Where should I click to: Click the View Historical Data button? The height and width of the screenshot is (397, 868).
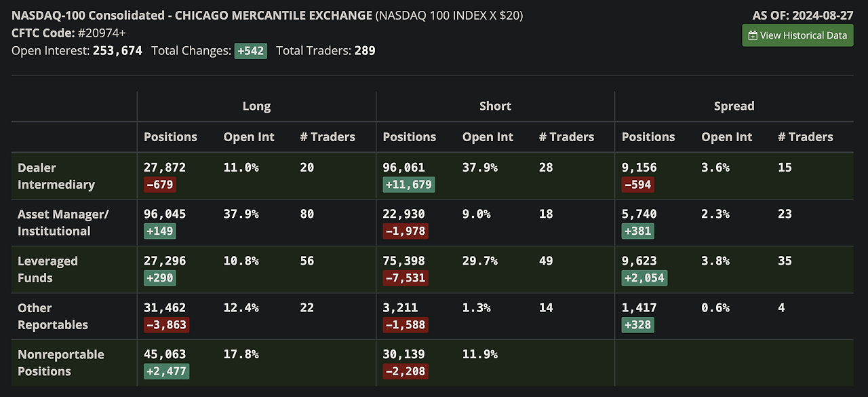797,35
